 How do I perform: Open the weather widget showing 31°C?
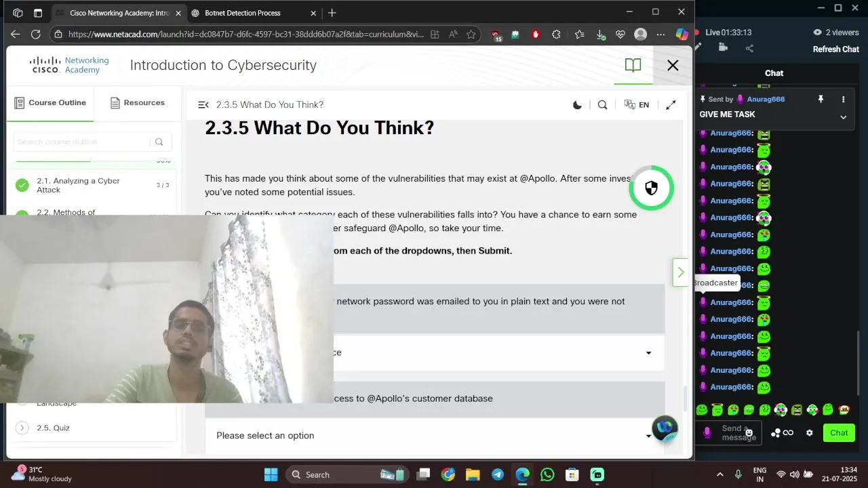click(41, 474)
